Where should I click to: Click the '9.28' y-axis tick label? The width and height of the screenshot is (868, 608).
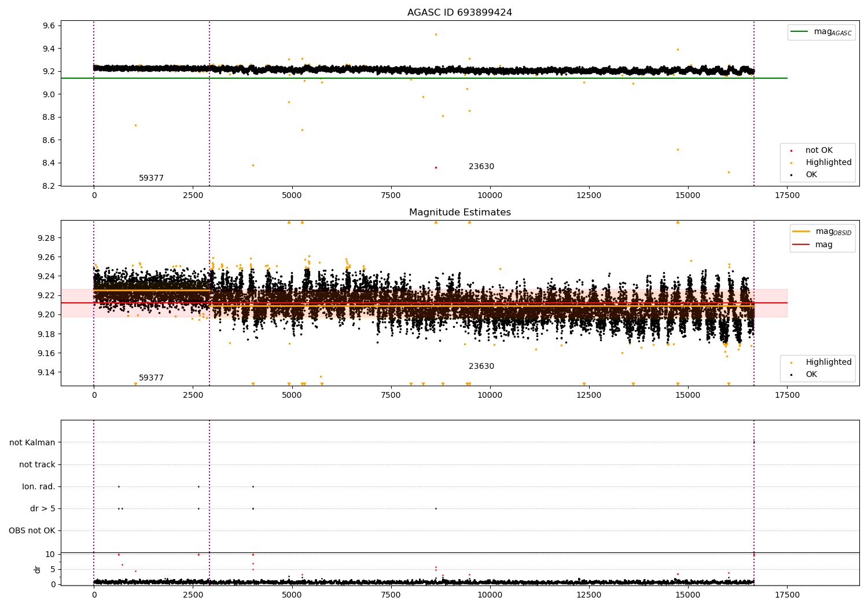(46, 238)
